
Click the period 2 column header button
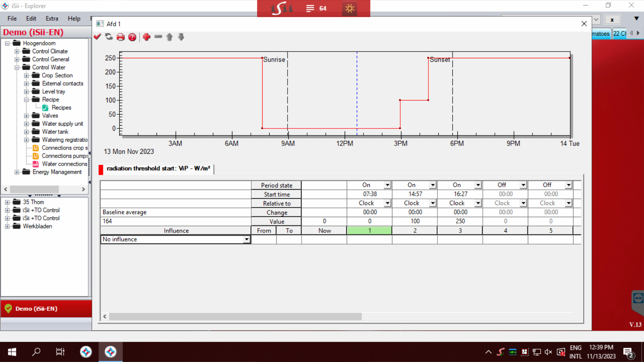click(415, 231)
